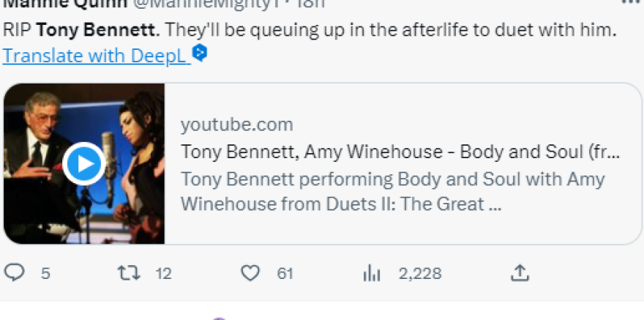Click the Translate with DeepL link
Image resolution: width=644 pixels, height=320 pixels.
click(x=95, y=55)
